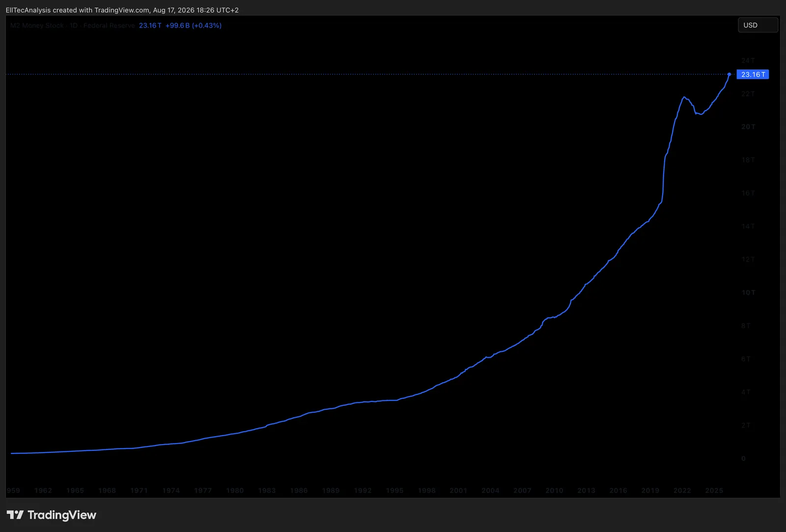786x532 pixels.
Task: Click the 4 T price axis label
Action: [746, 392]
